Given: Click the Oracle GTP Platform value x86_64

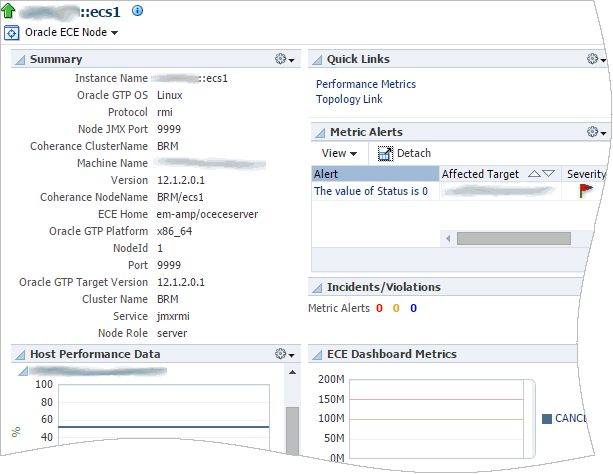Looking at the screenshot, I should [174, 232].
